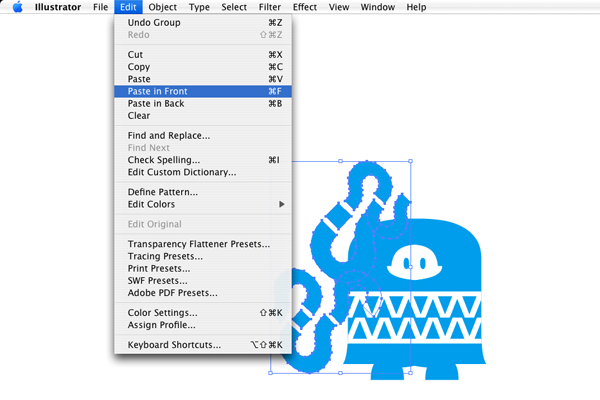Choose Tracing Presets...
The width and height of the screenshot is (600, 400).
tap(203, 256)
